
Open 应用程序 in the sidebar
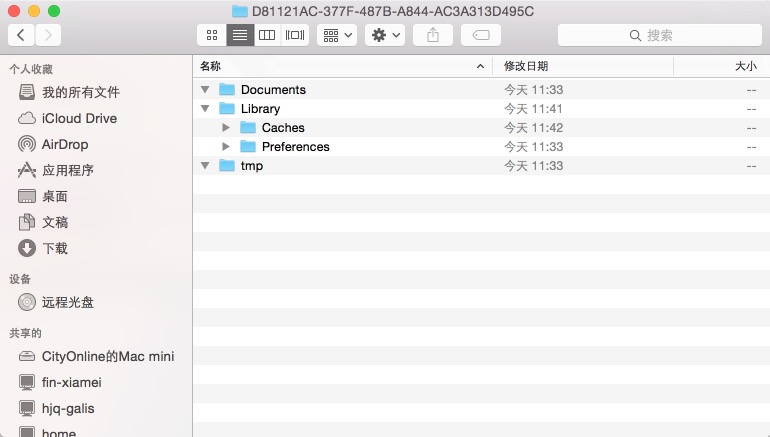coord(96,170)
